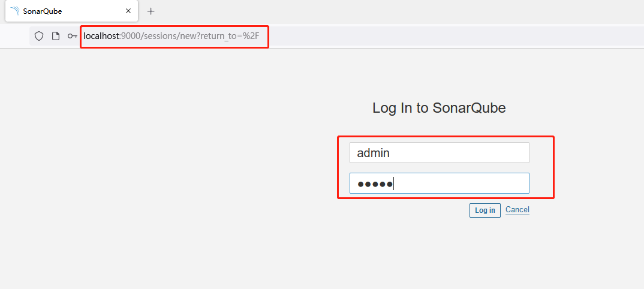The height and width of the screenshot is (289, 644).
Task: Click the SonarQube favicon in the browser tab
Action: (15, 11)
